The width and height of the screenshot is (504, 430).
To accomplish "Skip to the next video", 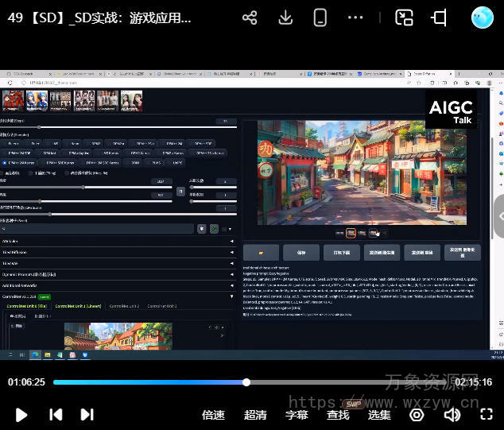I will pyautogui.click(x=87, y=414).
